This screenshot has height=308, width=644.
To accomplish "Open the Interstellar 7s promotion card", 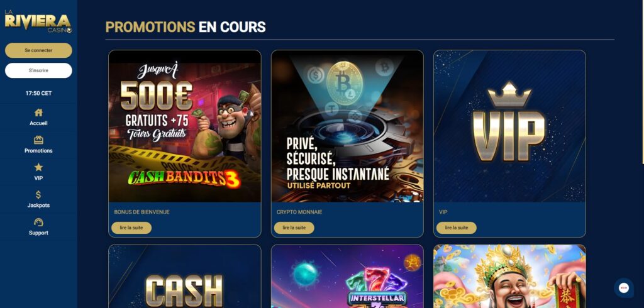I will coord(347,277).
